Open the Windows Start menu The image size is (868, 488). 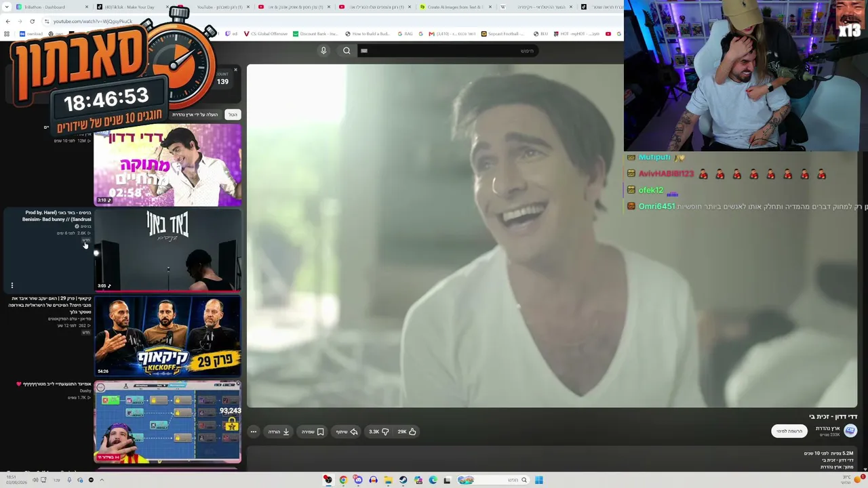coord(539,480)
